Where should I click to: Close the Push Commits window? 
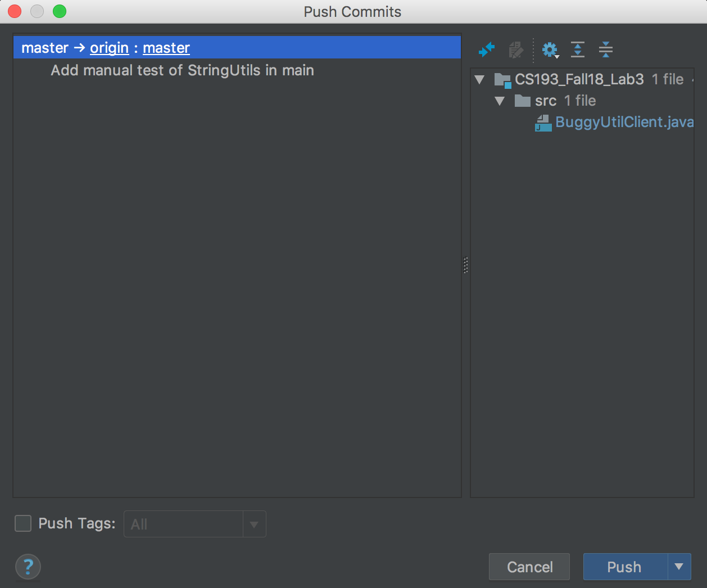click(15, 11)
